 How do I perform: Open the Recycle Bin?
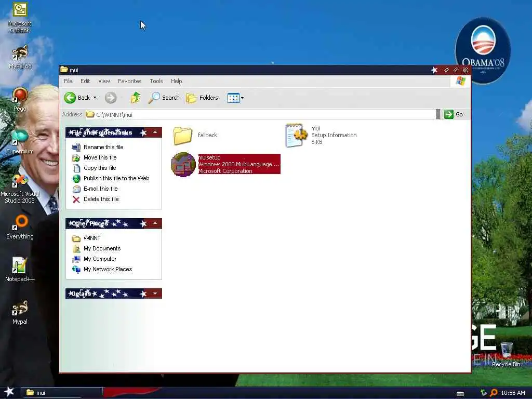tap(506, 354)
